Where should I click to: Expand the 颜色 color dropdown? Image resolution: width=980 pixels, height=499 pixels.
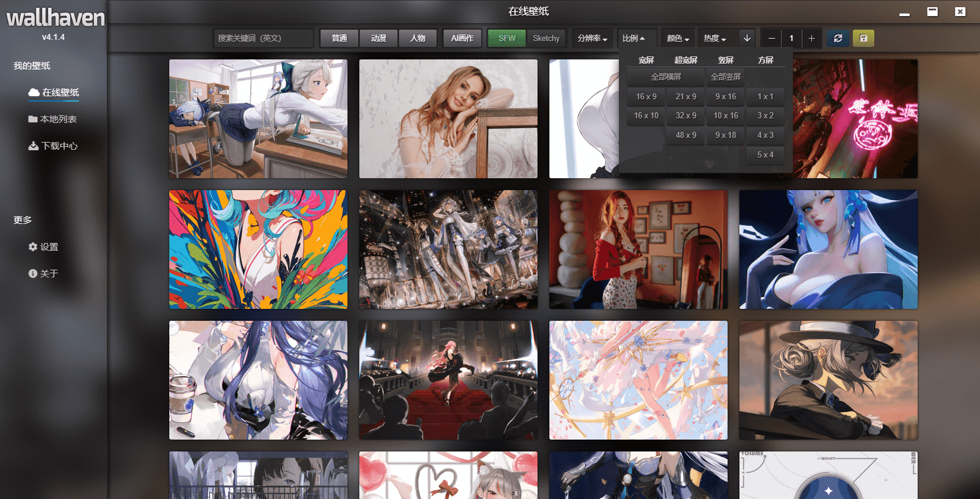[x=678, y=38]
